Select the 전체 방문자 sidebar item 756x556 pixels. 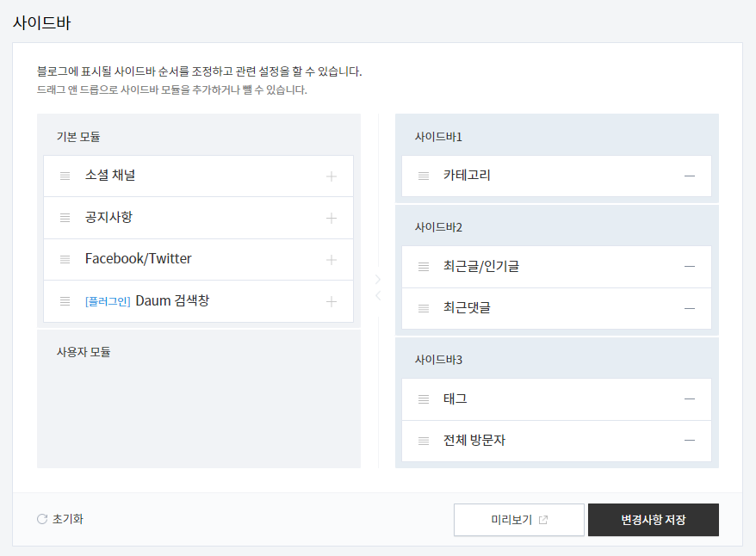[556, 441]
